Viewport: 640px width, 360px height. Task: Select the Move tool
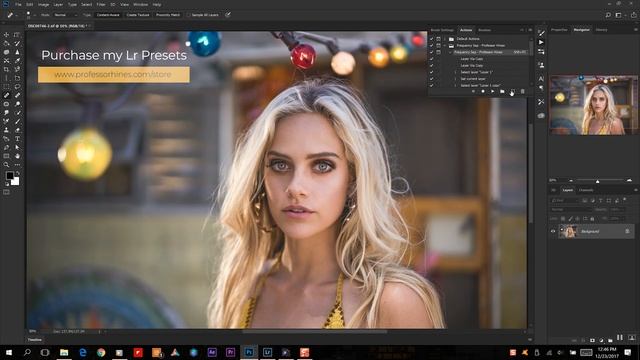tap(6, 35)
